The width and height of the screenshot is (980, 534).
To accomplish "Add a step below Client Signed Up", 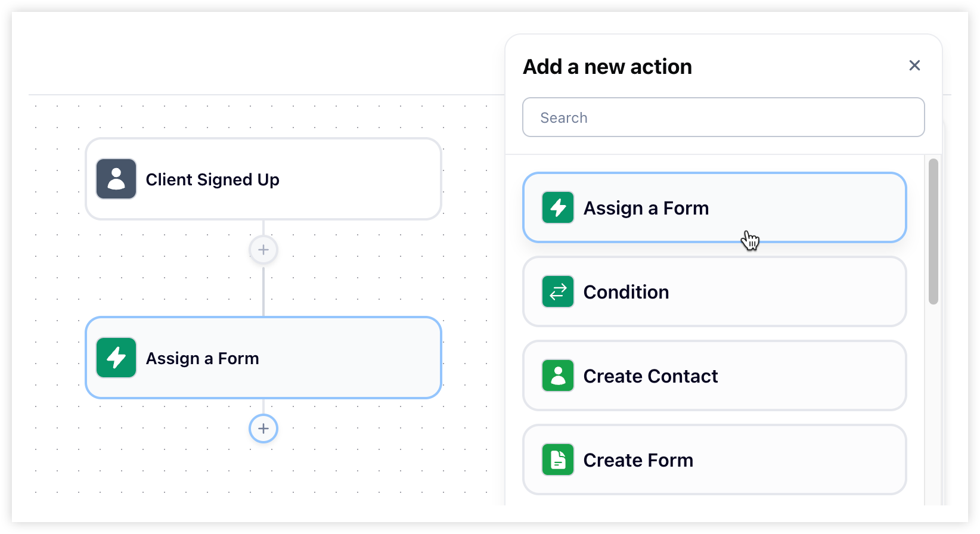I will 263,250.
